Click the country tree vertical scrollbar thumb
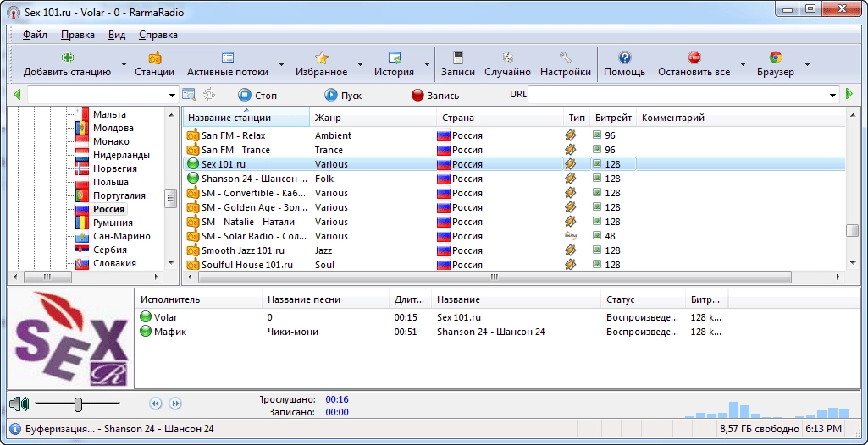Viewport: 868px width, 445px height. (x=170, y=198)
